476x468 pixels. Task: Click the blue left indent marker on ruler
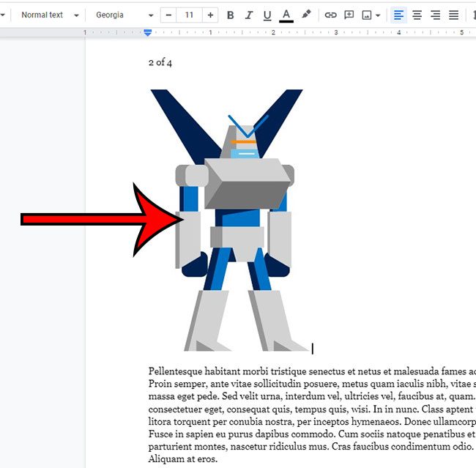[148, 33]
